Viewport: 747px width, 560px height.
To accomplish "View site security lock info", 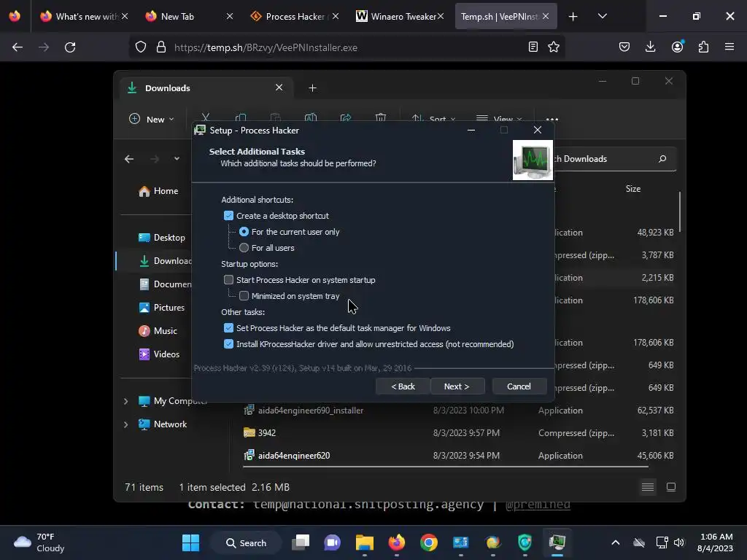I will 161,47.
